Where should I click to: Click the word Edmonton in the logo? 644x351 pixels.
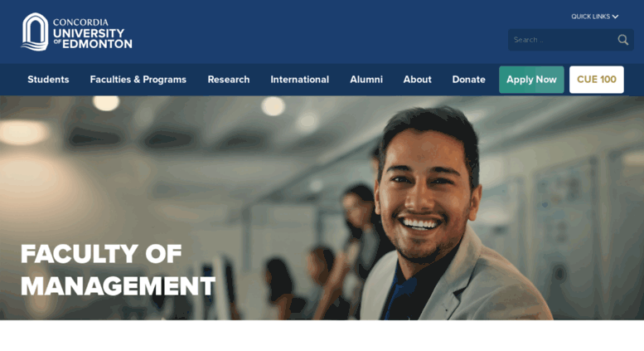coord(97,44)
